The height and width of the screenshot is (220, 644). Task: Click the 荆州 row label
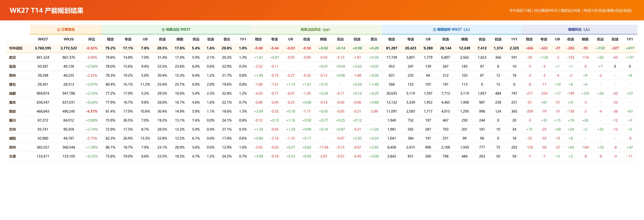click(x=12, y=76)
